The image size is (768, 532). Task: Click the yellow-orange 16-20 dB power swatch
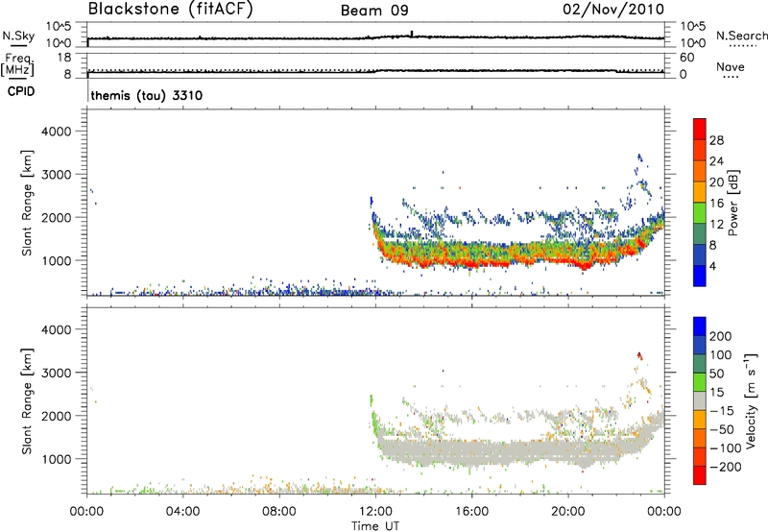pyautogui.click(x=700, y=192)
